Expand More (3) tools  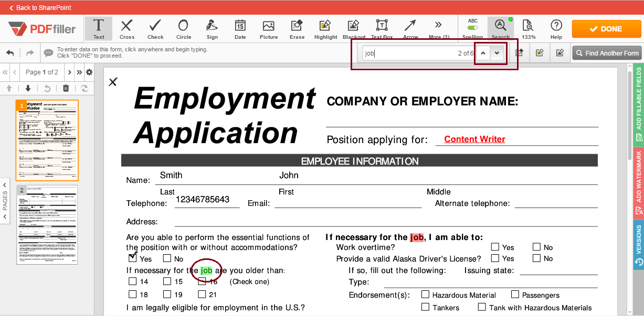[x=439, y=29]
